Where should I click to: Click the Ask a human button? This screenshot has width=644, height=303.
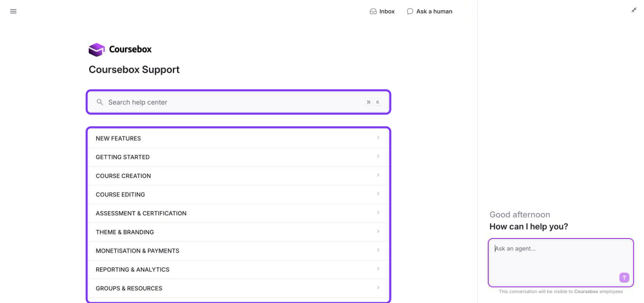pos(430,11)
